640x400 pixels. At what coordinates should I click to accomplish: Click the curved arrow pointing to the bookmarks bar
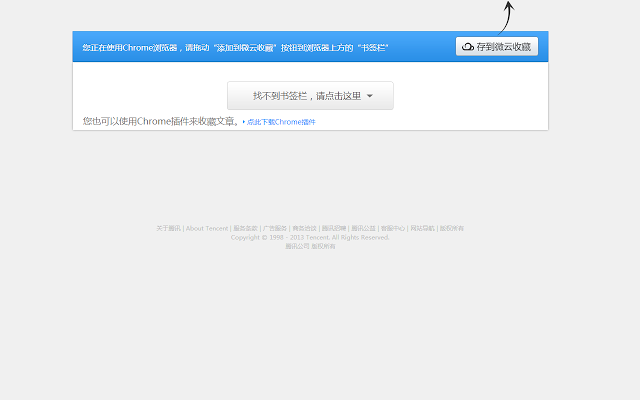tap(507, 15)
